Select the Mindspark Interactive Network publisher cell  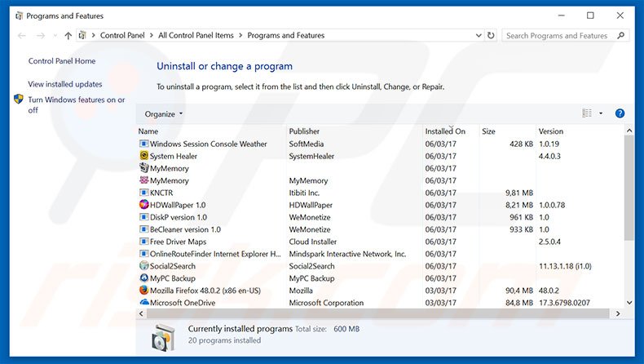[x=347, y=254]
